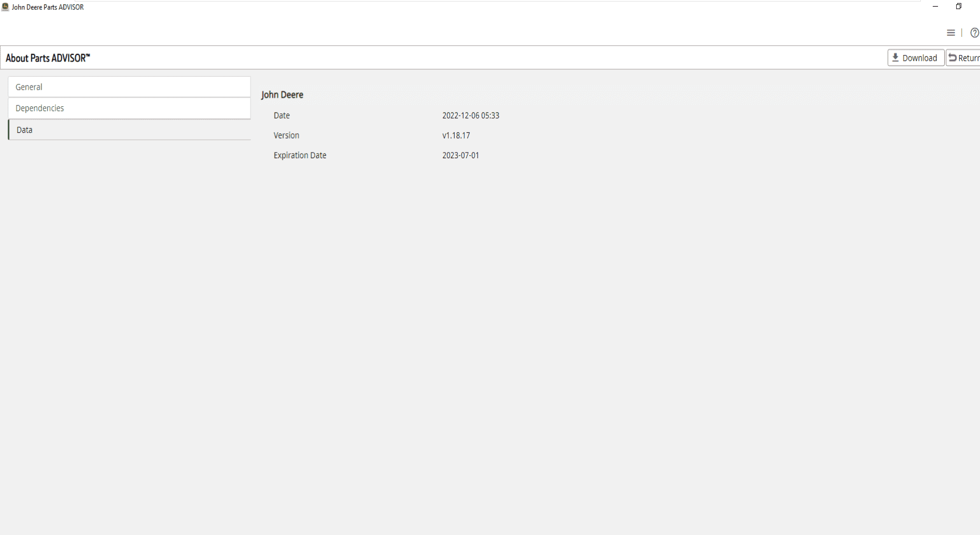The height and width of the screenshot is (535, 980).
Task: Open the help question mark icon
Action: [975, 33]
